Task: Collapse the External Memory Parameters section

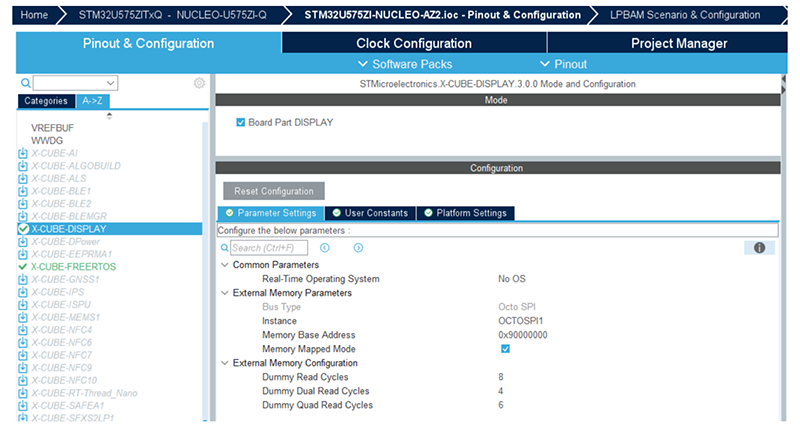Action: click(224, 293)
